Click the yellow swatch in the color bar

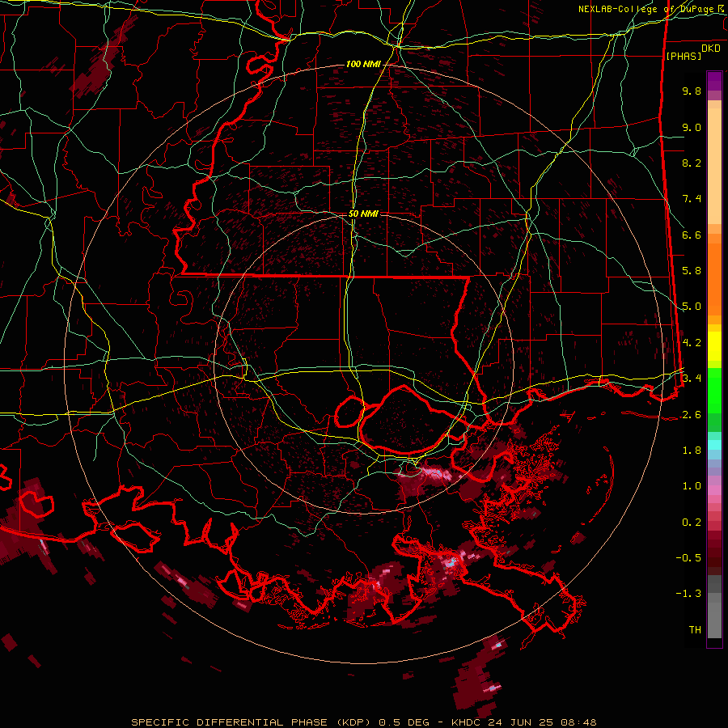[x=714, y=346]
